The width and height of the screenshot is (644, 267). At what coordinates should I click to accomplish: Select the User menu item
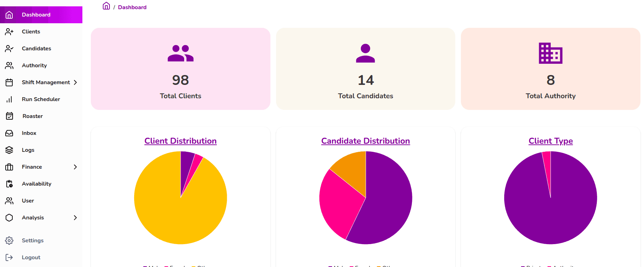28,201
